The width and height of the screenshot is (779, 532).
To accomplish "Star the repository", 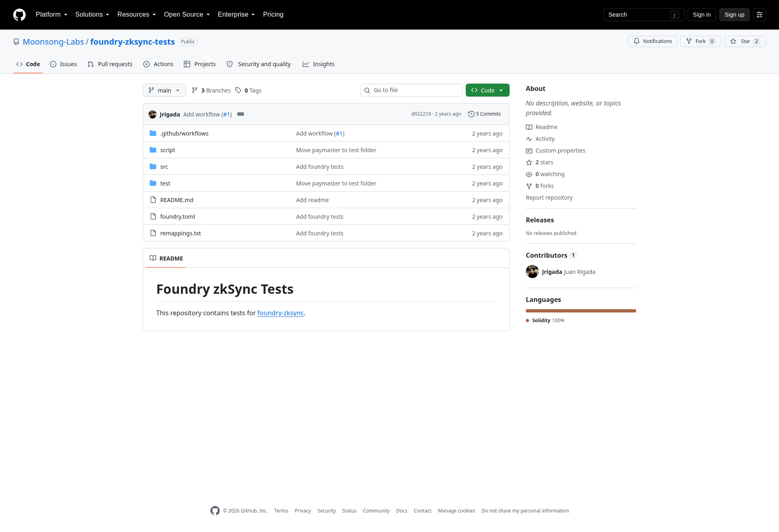I will [x=745, y=41].
